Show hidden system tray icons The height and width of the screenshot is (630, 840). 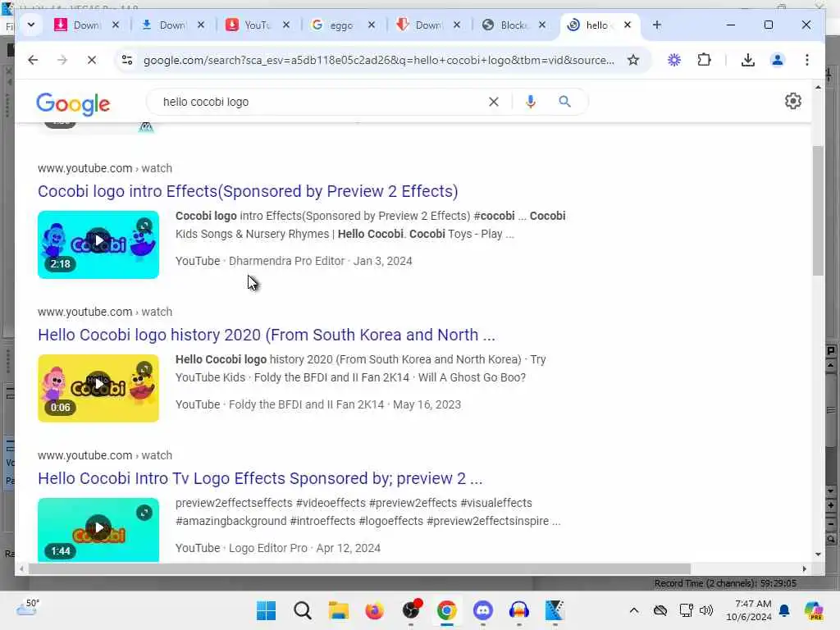(634, 610)
